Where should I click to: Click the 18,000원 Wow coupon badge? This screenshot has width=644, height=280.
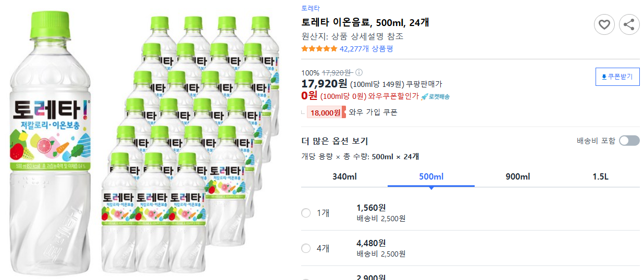pyautogui.click(x=326, y=112)
